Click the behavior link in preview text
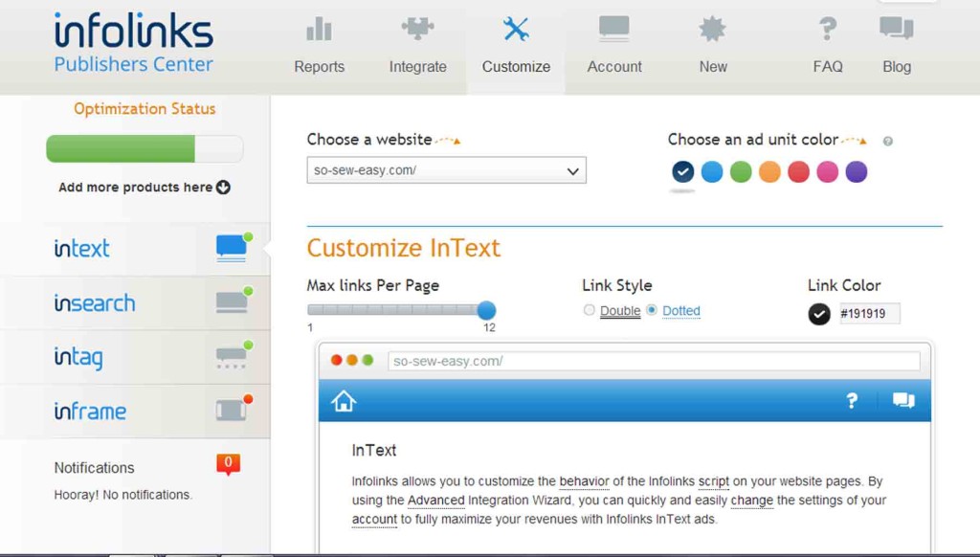Image resolution: width=980 pixels, height=557 pixels. point(584,481)
